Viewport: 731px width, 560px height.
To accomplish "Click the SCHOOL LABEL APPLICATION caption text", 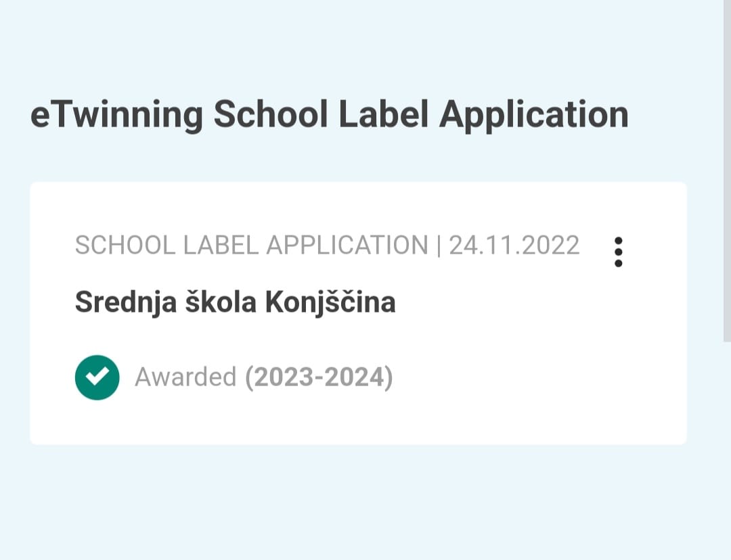I will pyautogui.click(x=251, y=246).
